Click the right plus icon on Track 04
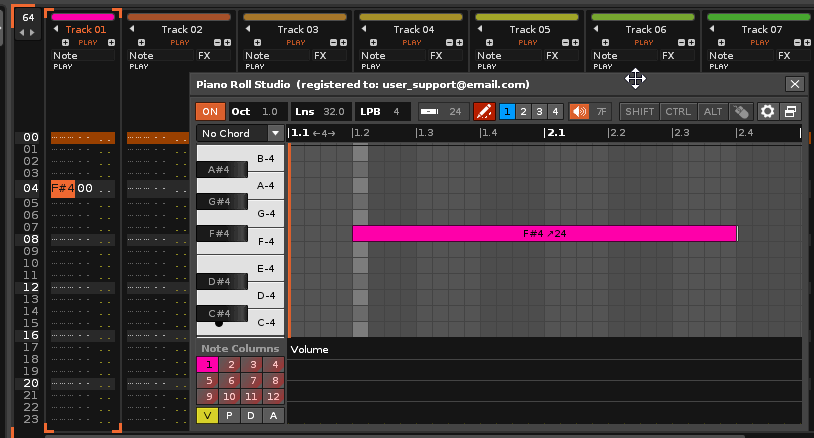Image resolution: width=814 pixels, height=438 pixels. (459, 43)
